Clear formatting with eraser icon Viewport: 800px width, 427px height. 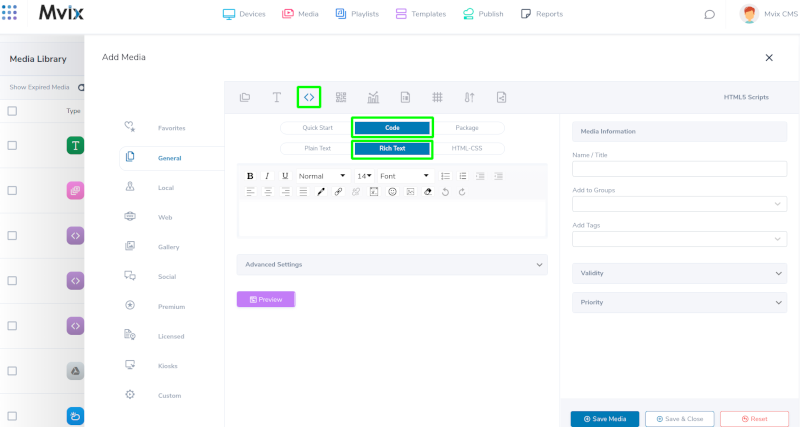coord(428,192)
